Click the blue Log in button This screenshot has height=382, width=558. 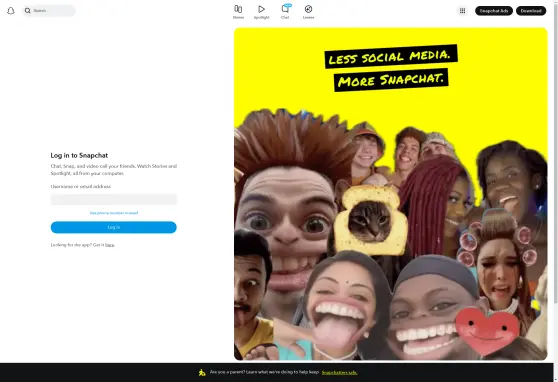[114, 227]
